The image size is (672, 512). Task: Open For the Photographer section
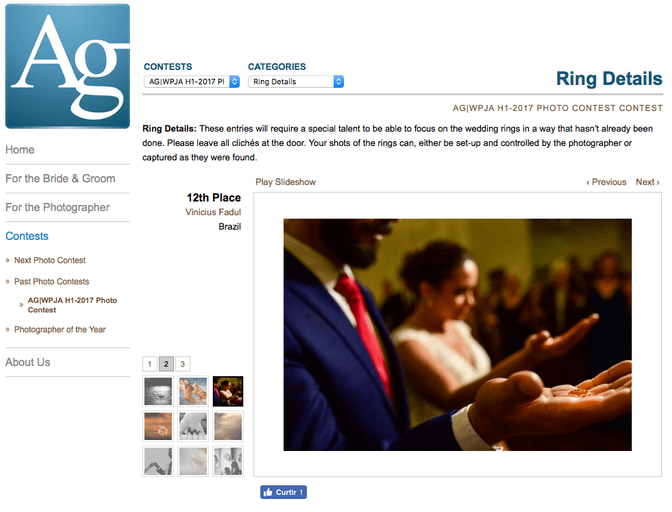57,207
